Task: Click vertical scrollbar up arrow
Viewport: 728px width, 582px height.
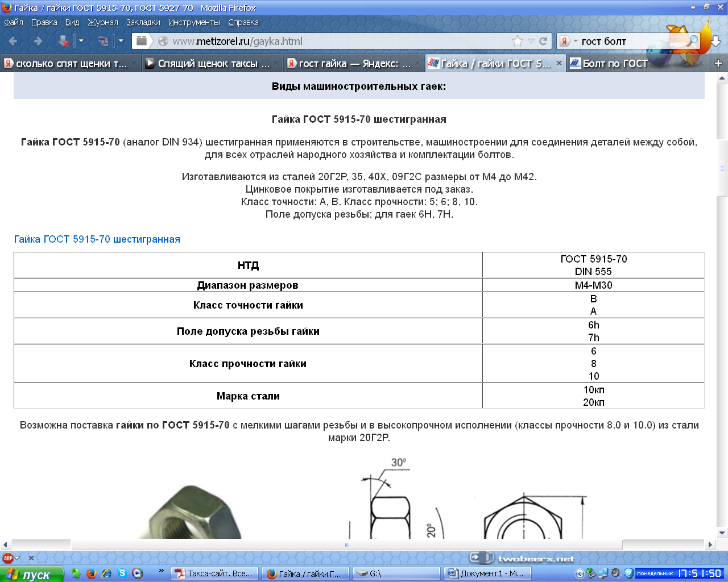Action: (722, 78)
